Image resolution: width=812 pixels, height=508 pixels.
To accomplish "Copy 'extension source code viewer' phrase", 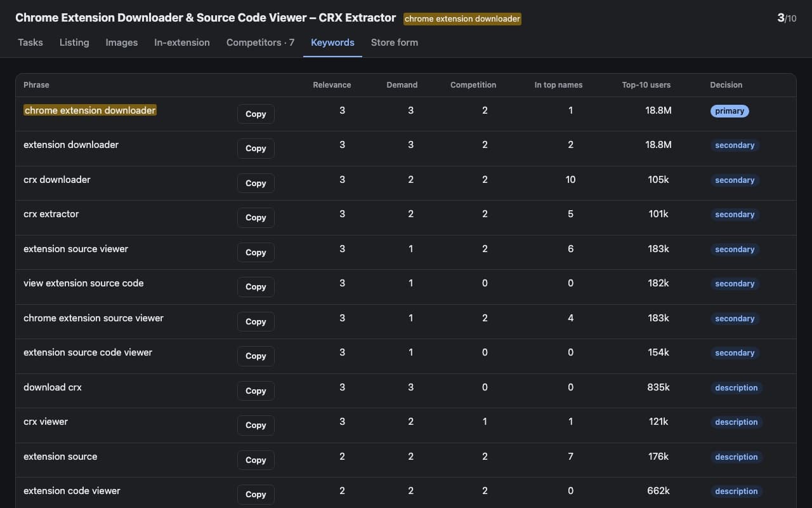I will click(x=256, y=356).
